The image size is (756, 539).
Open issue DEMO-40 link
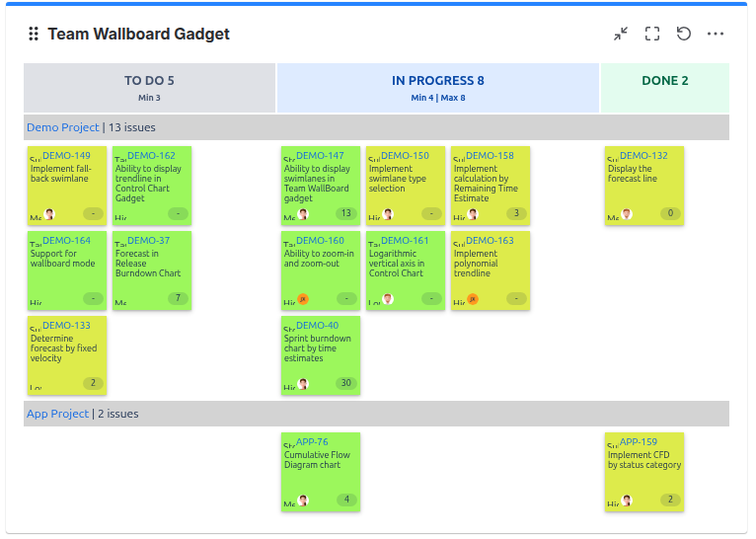(x=317, y=326)
